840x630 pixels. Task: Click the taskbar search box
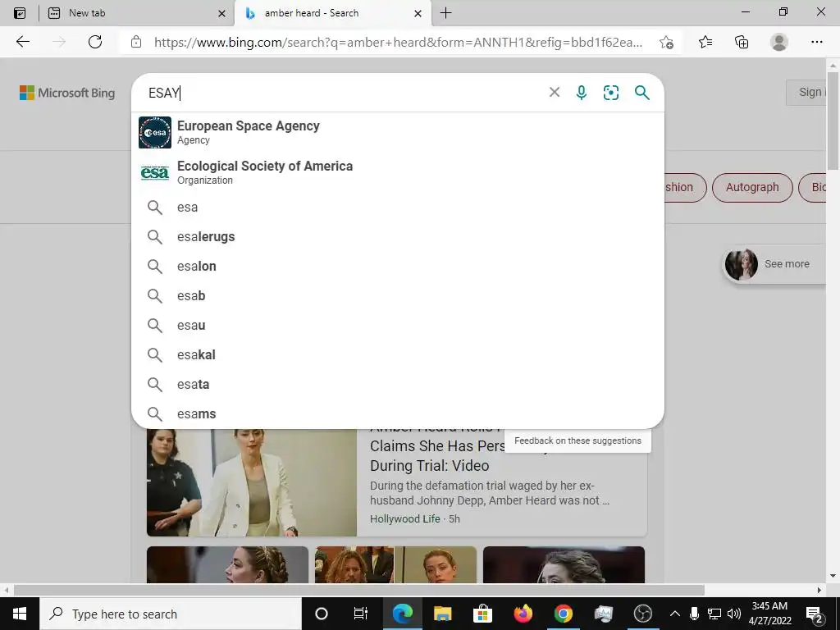(171, 614)
